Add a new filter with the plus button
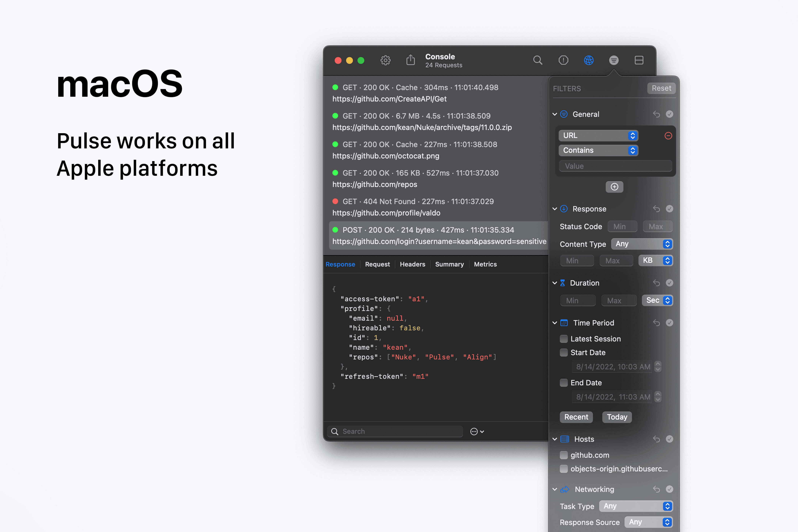 pyautogui.click(x=614, y=187)
